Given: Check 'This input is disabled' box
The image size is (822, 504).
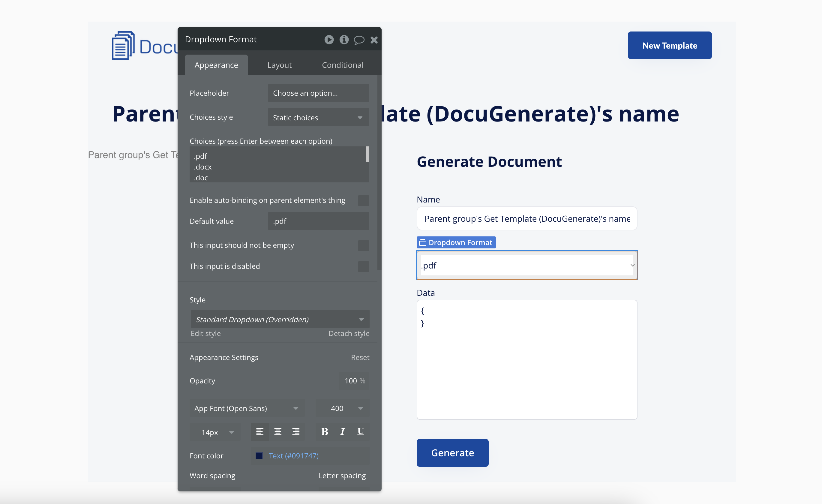Looking at the screenshot, I should (x=363, y=266).
